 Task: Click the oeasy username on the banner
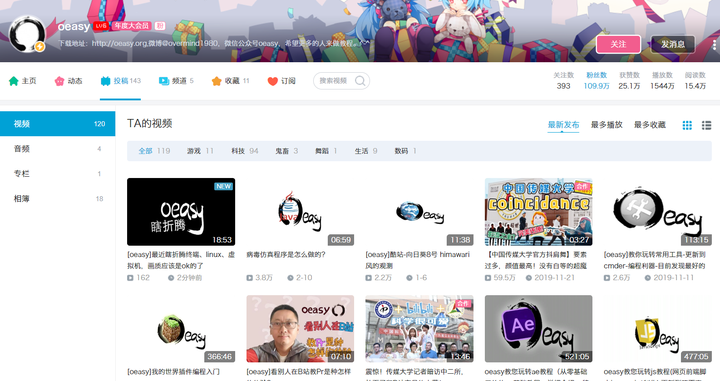click(74, 27)
